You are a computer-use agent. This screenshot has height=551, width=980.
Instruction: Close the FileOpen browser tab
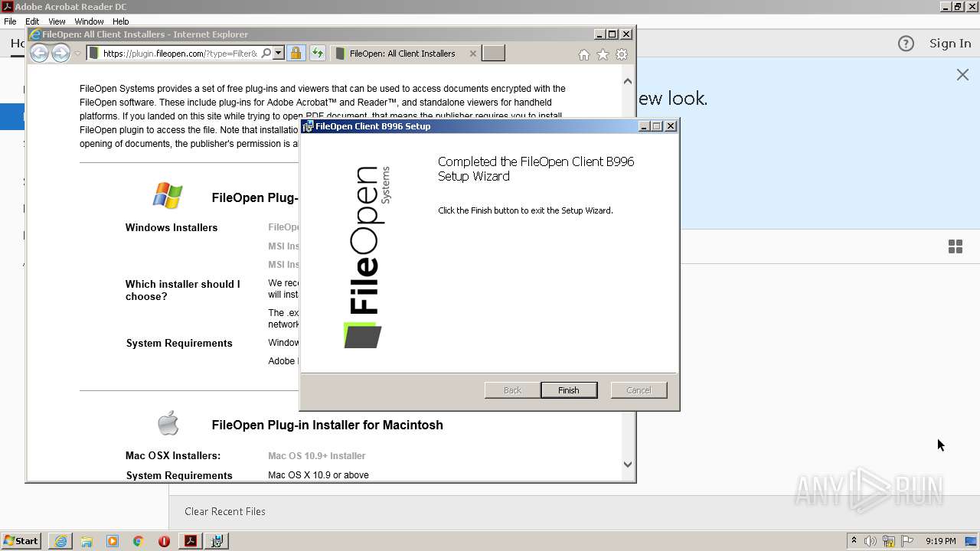pos(472,54)
